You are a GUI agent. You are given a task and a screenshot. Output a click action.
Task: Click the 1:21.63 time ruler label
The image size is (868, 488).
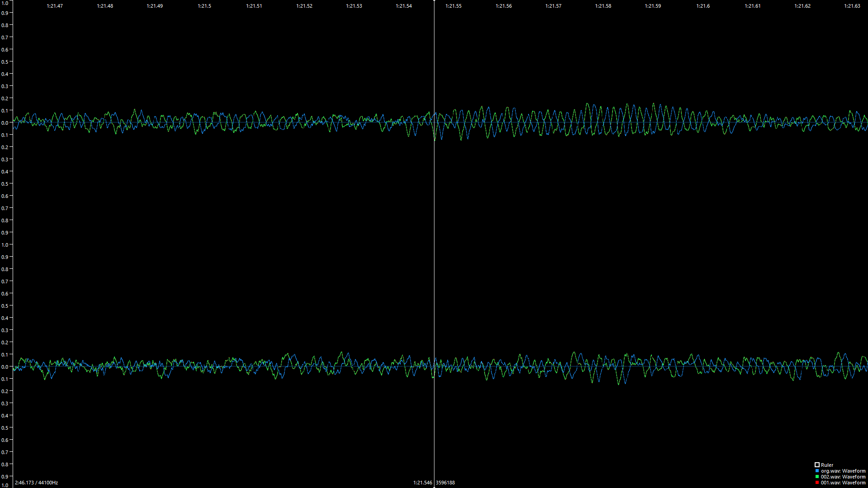852,6
